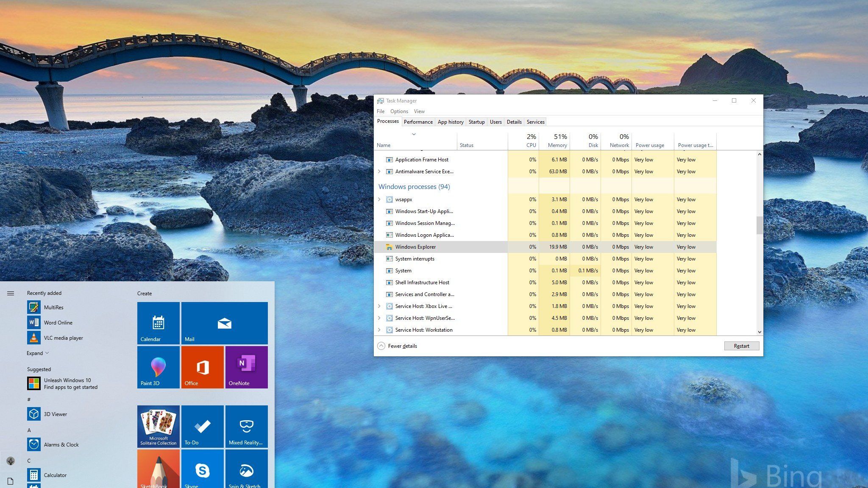The width and height of the screenshot is (868, 488).
Task: Sort processes by Memory column
Action: 557,141
